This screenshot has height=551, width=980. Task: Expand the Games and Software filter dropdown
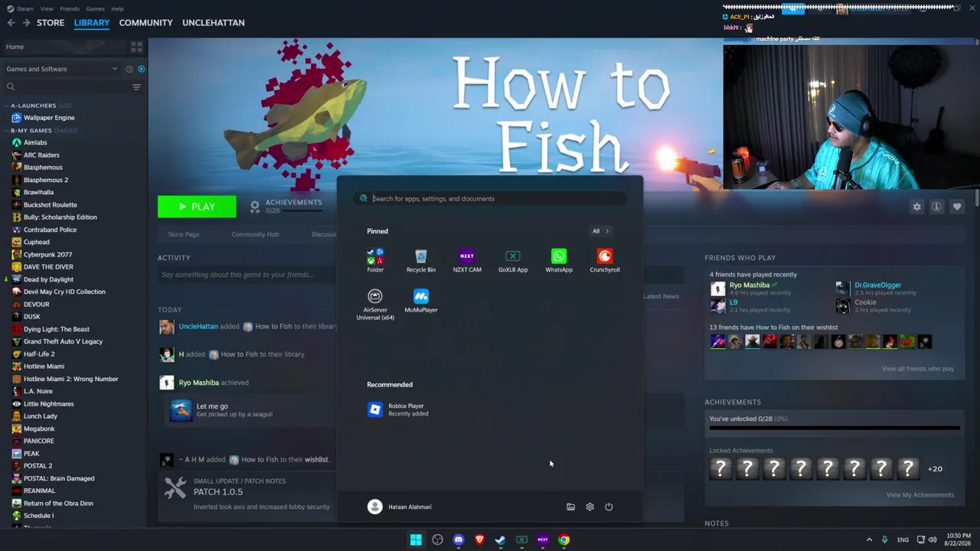pyautogui.click(x=61, y=69)
